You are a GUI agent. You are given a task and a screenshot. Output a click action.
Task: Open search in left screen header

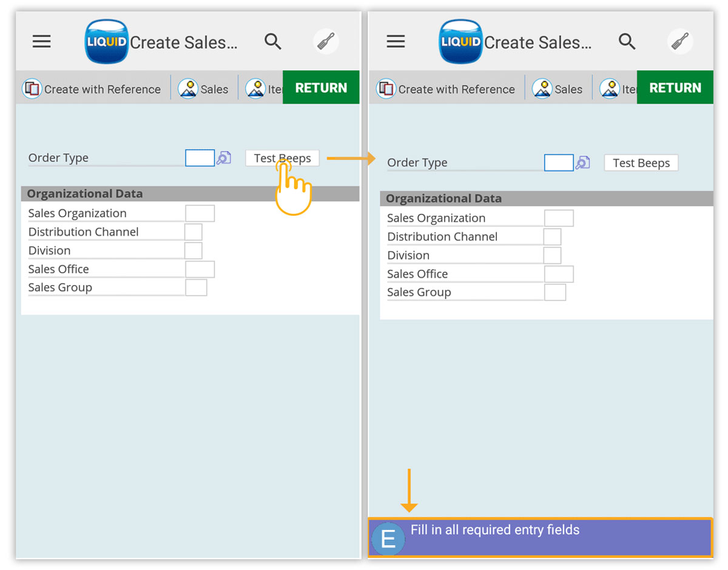(273, 41)
